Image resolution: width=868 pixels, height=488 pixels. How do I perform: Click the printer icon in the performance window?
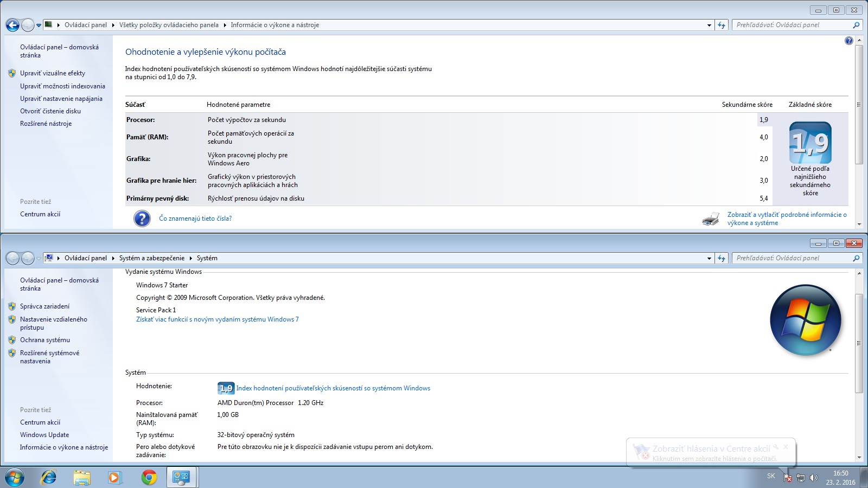pyautogui.click(x=711, y=219)
